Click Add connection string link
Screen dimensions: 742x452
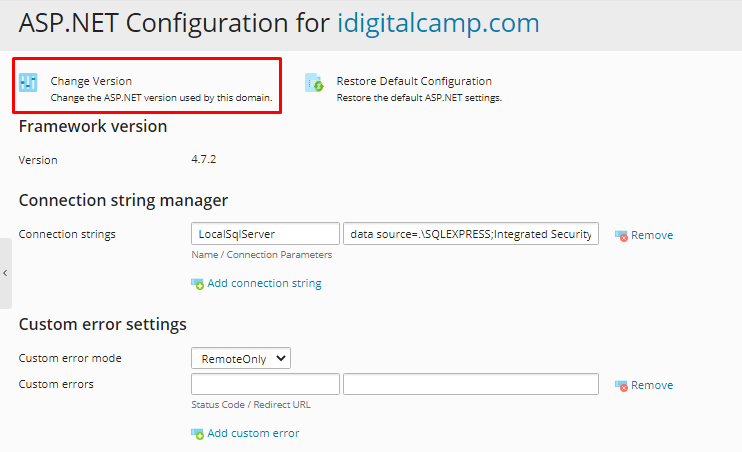(x=264, y=284)
